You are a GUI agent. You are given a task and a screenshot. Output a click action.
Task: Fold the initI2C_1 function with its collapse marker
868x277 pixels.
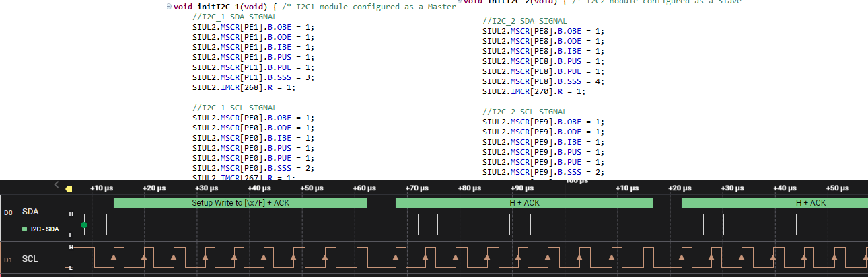click(x=169, y=7)
